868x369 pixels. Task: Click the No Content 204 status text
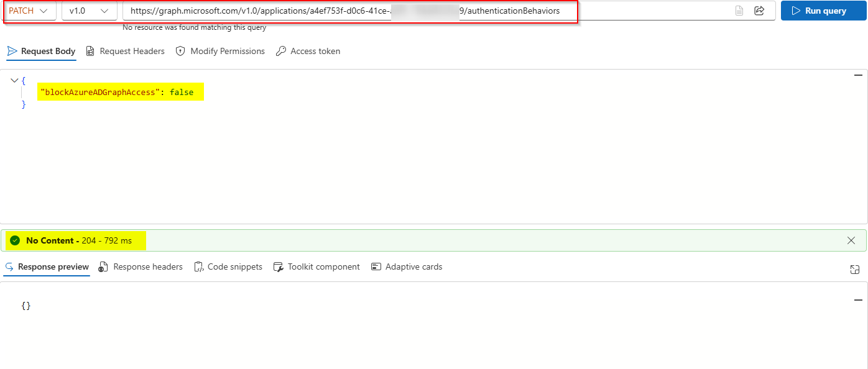coord(79,240)
